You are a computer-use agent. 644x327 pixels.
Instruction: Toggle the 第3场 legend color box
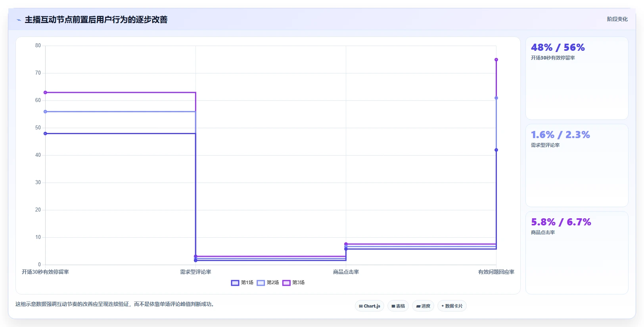click(286, 283)
